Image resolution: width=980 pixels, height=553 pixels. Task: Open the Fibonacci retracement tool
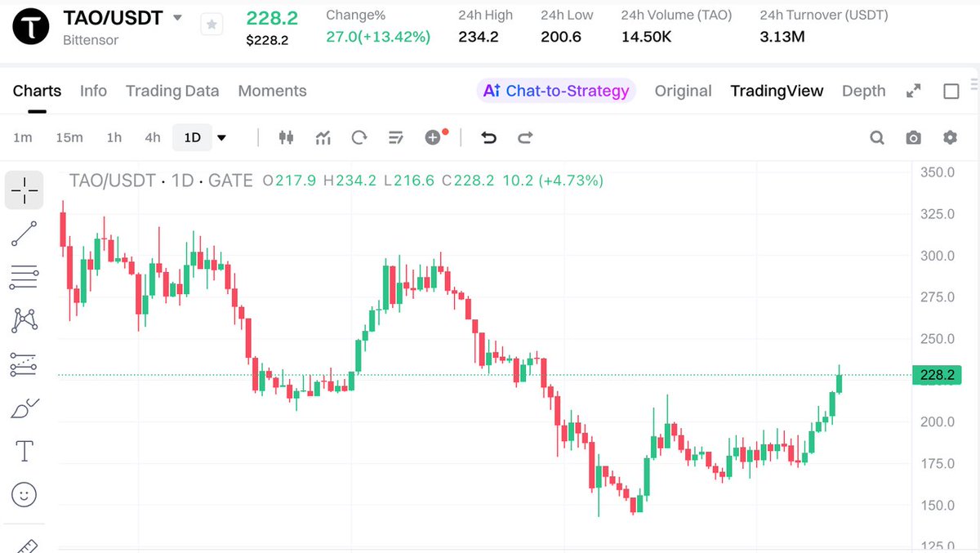[24, 278]
